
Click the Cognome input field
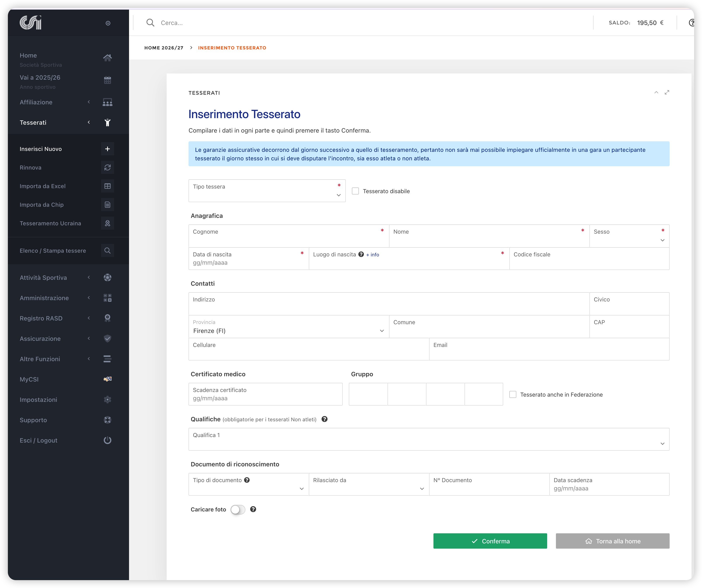(x=288, y=236)
